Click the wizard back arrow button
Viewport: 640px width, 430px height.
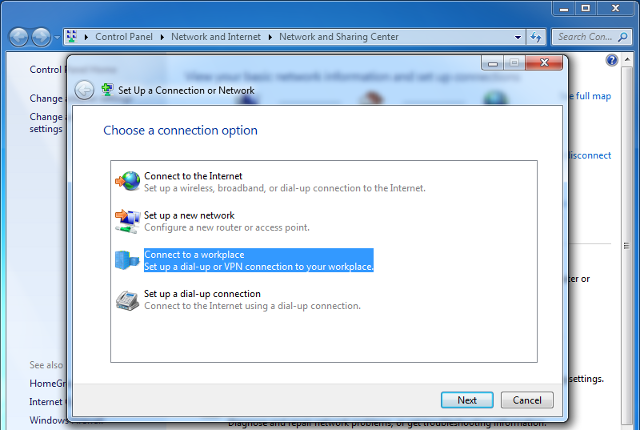point(85,89)
